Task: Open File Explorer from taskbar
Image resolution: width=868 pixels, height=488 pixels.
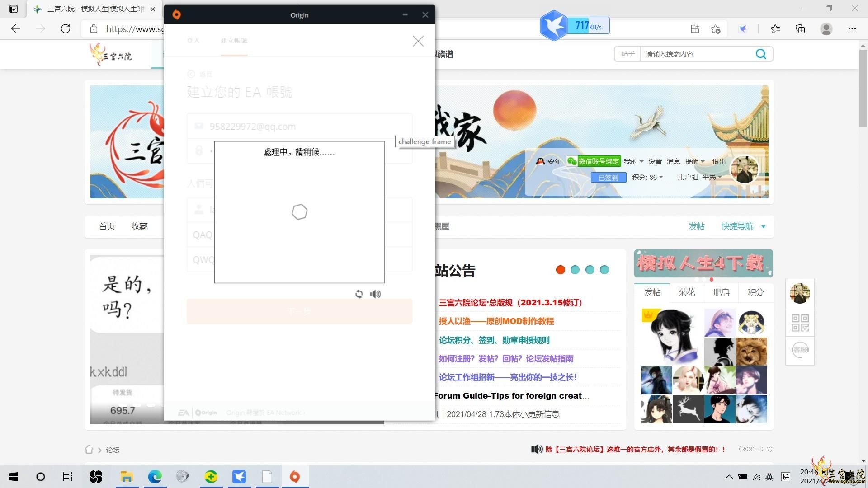Action: pos(127,477)
